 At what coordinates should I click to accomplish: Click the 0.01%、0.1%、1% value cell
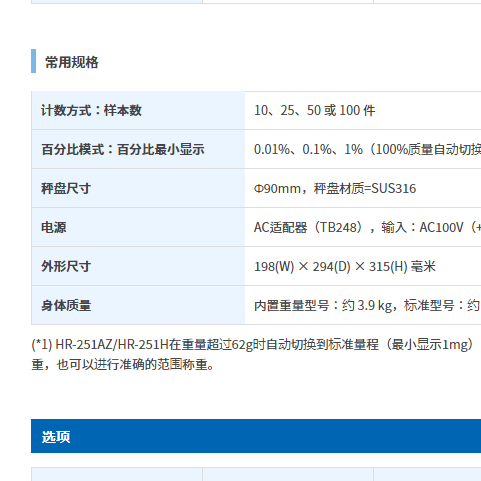pos(367,149)
